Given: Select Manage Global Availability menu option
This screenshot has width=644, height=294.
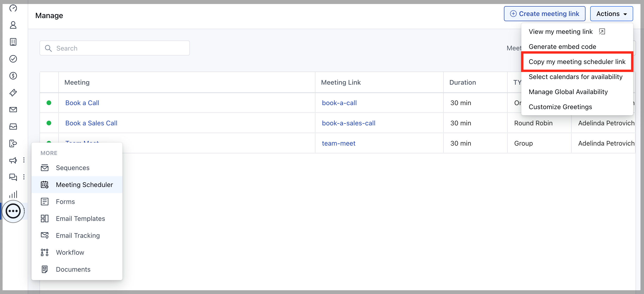Looking at the screenshot, I should click(x=568, y=92).
